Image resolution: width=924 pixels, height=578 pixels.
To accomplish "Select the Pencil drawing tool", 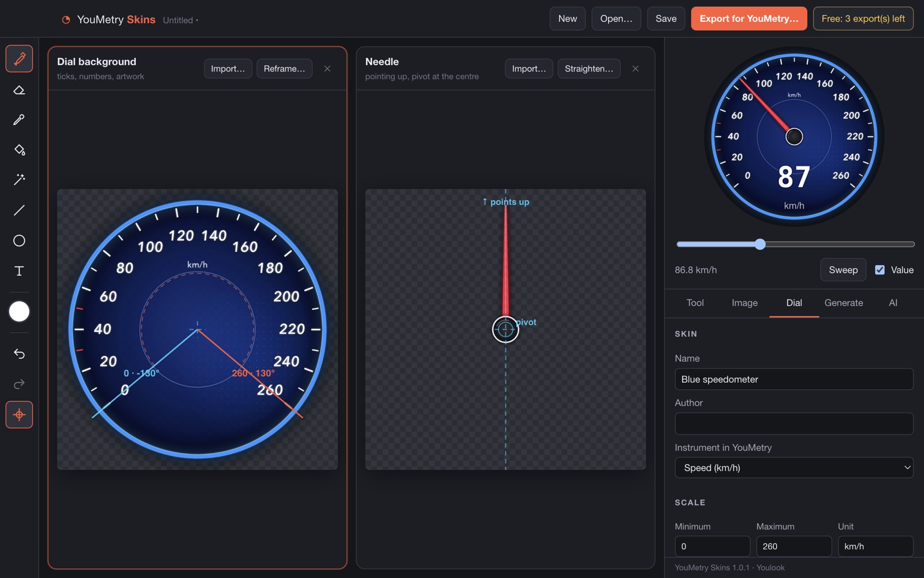I will point(19,58).
